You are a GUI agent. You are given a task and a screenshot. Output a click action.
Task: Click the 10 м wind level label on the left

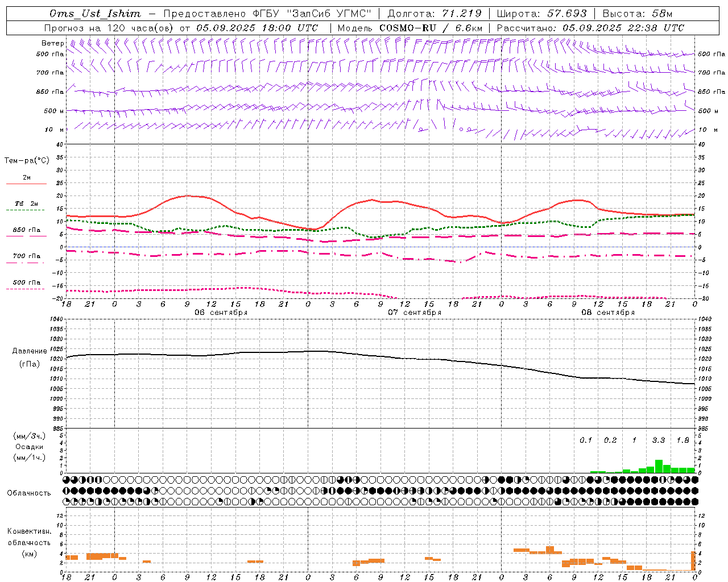tap(55, 130)
